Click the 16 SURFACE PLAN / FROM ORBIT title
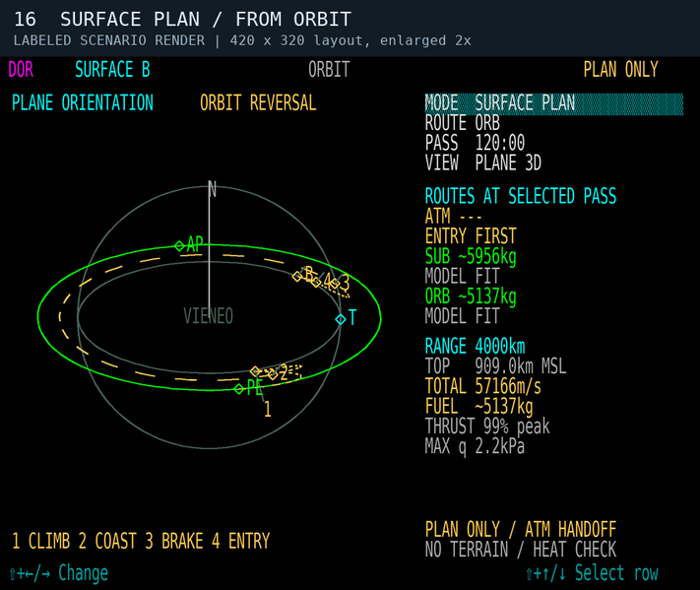 click(182, 19)
